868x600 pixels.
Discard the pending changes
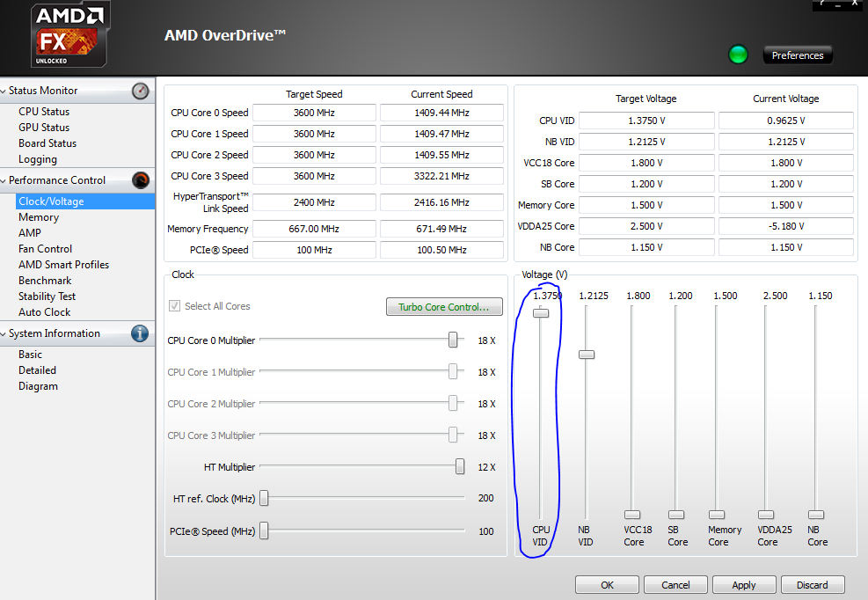click(813, 585)
